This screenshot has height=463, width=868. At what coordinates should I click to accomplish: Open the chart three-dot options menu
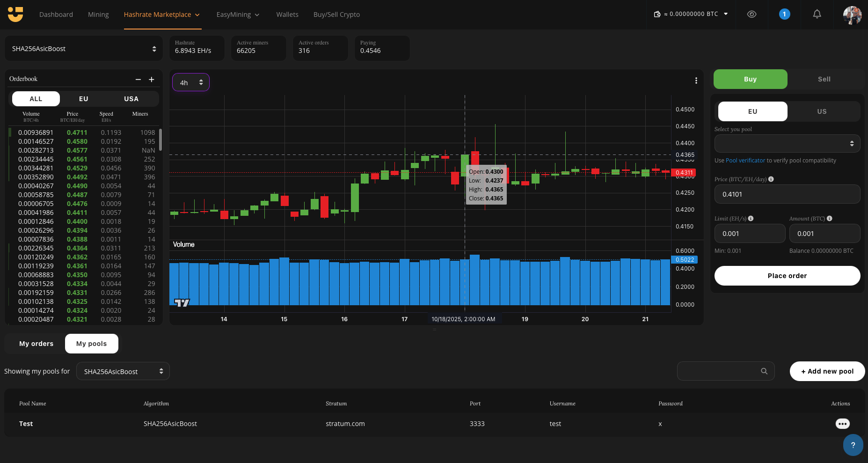pyautogui.click(x=696, y=81)
